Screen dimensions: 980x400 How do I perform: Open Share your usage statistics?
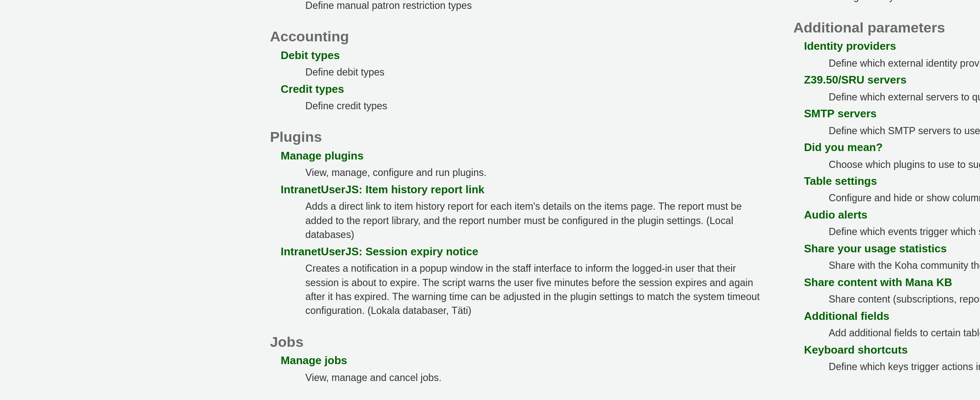pos(875,249)
